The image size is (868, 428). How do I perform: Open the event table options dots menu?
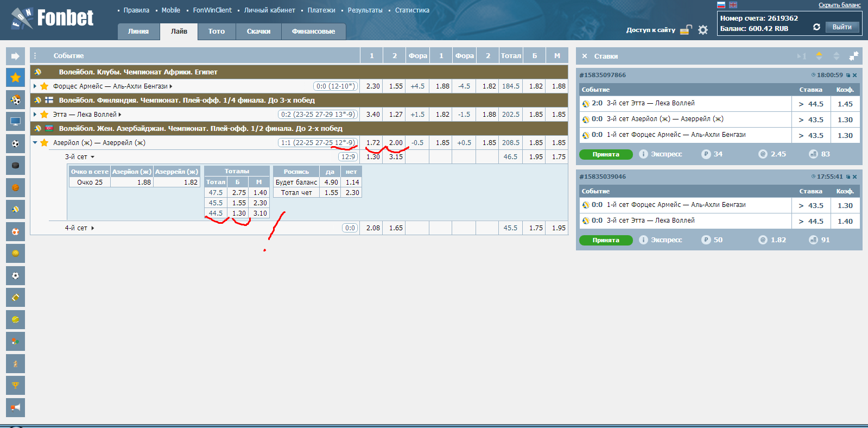click(x=35, y=55)
